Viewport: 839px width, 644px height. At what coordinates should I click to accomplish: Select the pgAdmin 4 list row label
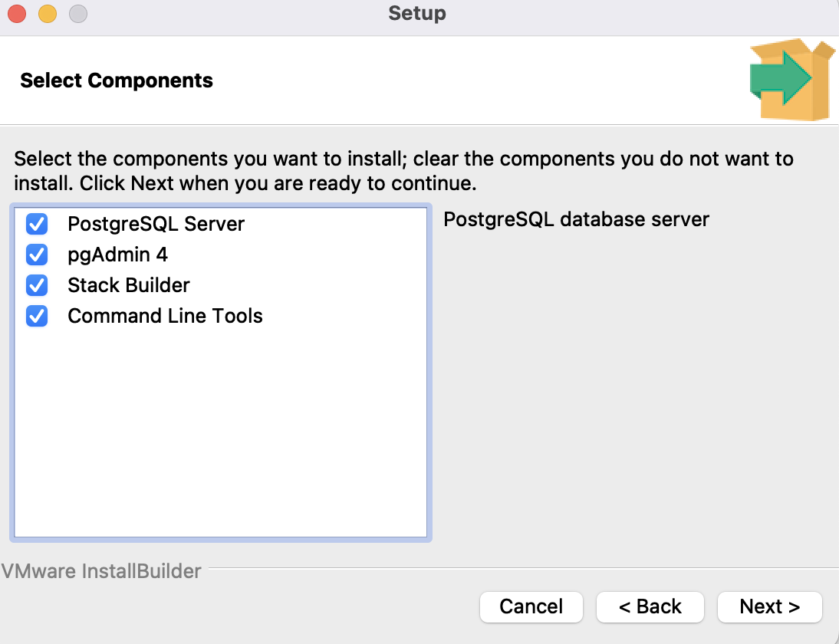pos(117,255)
